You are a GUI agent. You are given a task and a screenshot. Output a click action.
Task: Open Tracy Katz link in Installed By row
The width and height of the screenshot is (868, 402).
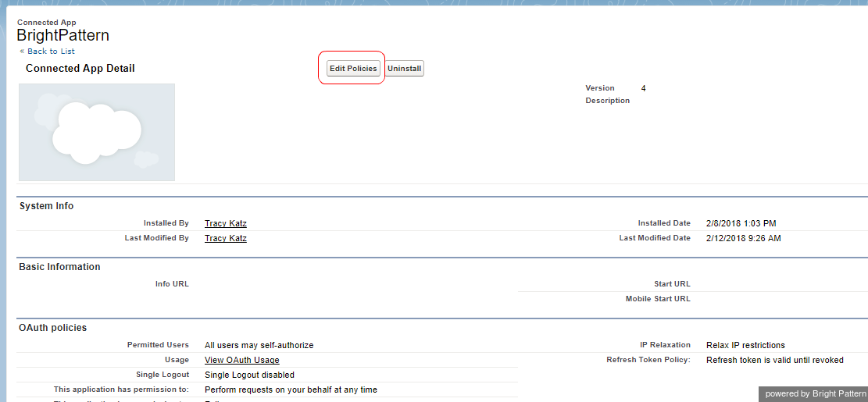coord(225,223)
